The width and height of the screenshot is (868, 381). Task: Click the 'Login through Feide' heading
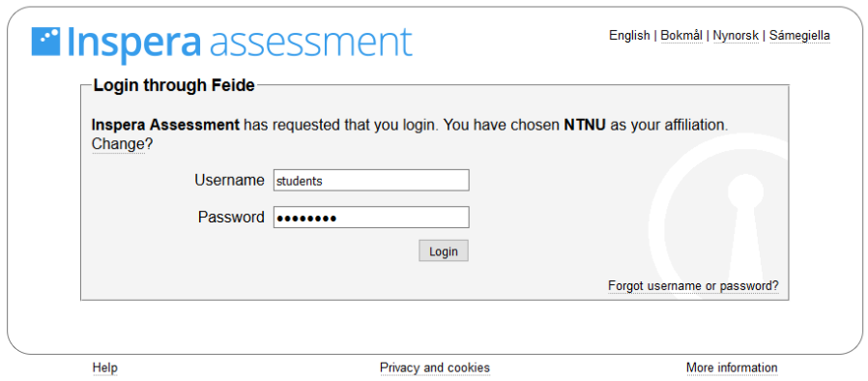pos(174,85)
